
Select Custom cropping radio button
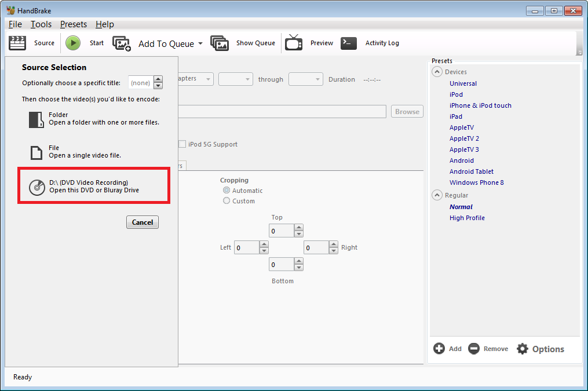click(x=227, y=201)
